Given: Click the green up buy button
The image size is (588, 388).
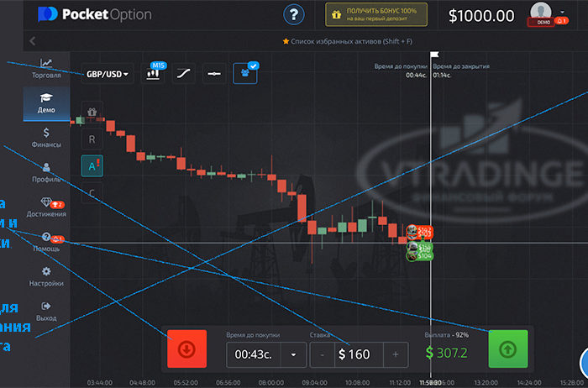Looking at the screenshot, I should tap(508, 349).
